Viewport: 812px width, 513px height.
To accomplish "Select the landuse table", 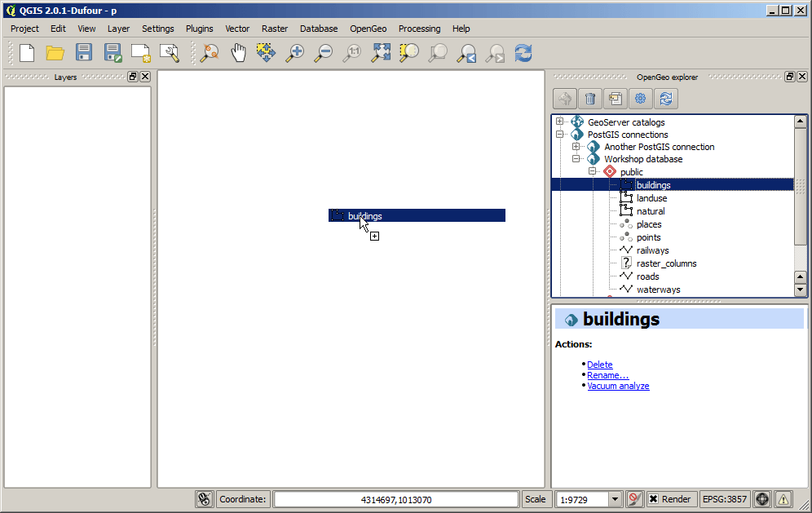I will 651,198.
